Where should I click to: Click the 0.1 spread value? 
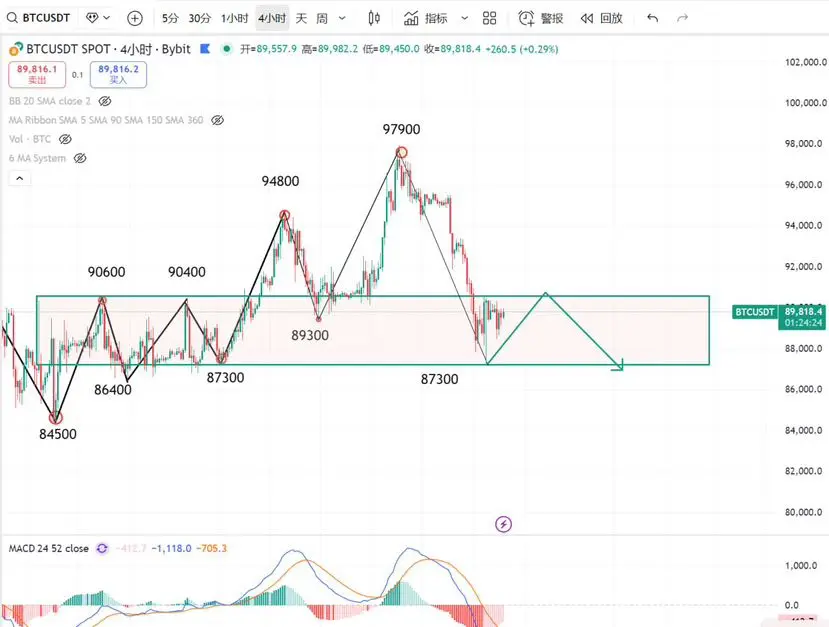click(x=78, y=75)
